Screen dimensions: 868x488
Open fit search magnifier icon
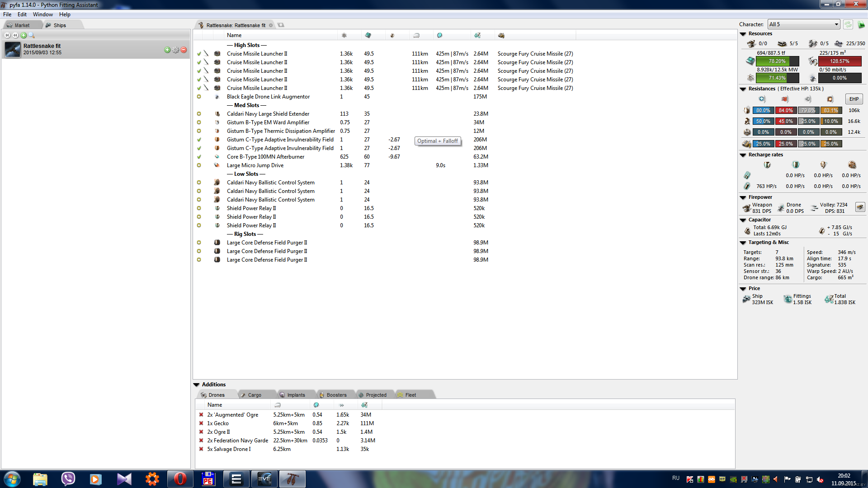(32, 35)
